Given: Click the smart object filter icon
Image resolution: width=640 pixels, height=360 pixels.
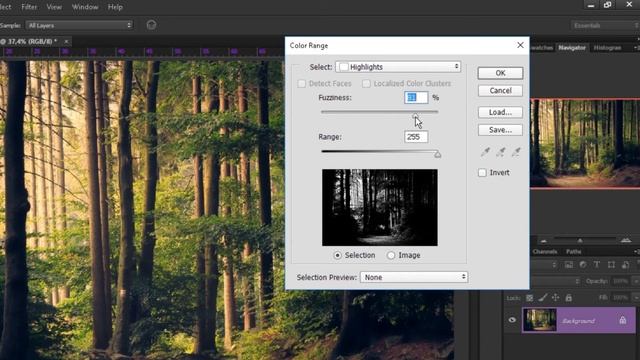Looking at the screenshot, I should (x=625, y=264).
